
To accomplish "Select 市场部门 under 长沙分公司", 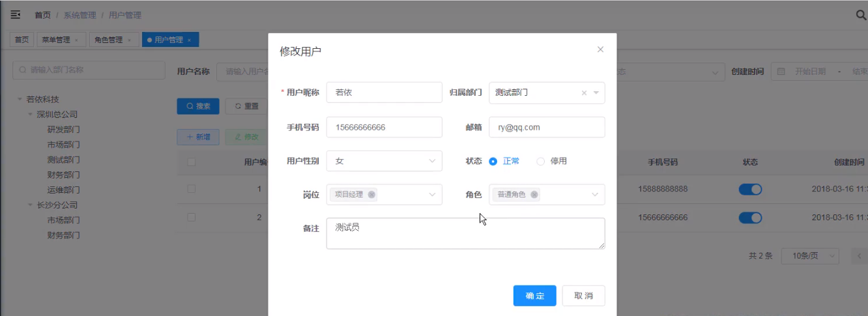I will point(63,220).
